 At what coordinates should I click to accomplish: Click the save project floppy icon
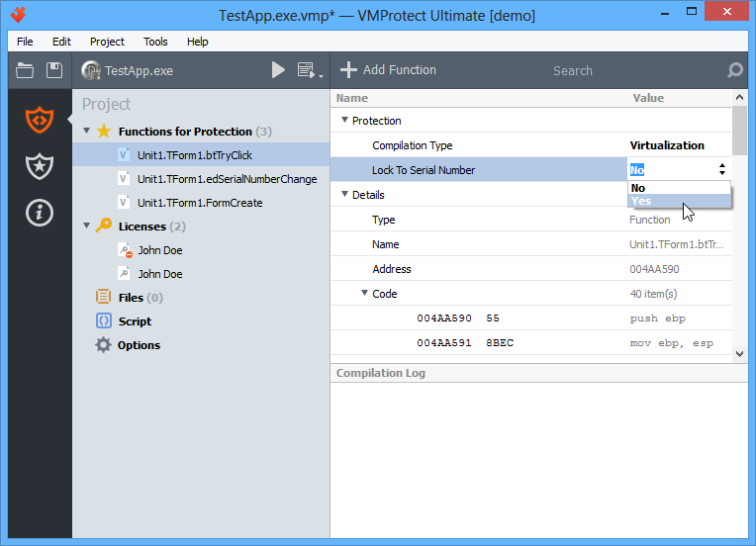tap(54, 70)
